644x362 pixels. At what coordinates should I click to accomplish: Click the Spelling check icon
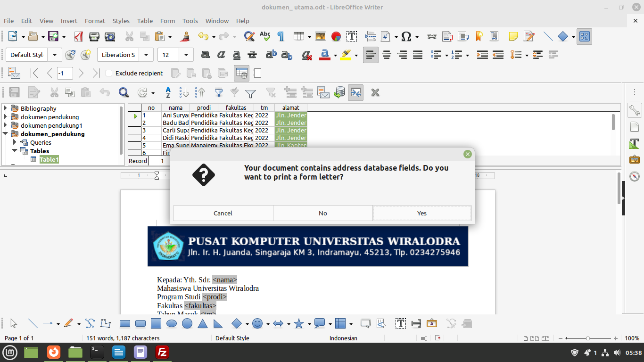click(265, 36)
